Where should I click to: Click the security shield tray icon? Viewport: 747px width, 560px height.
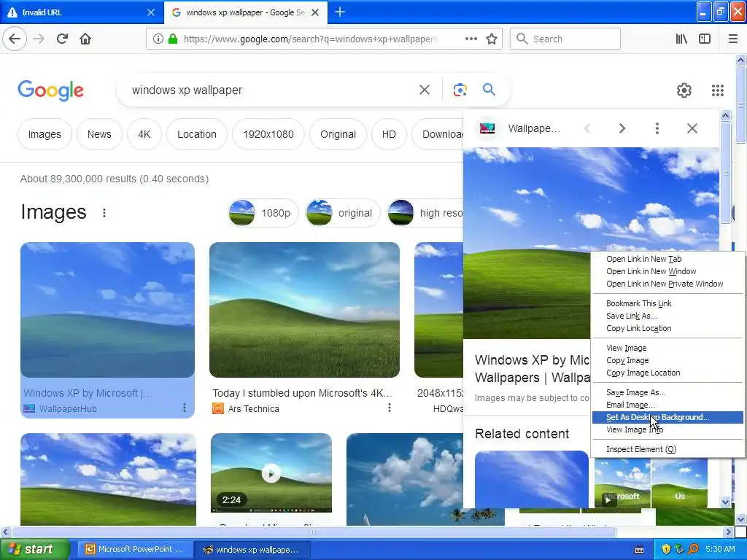pos(666,549)
